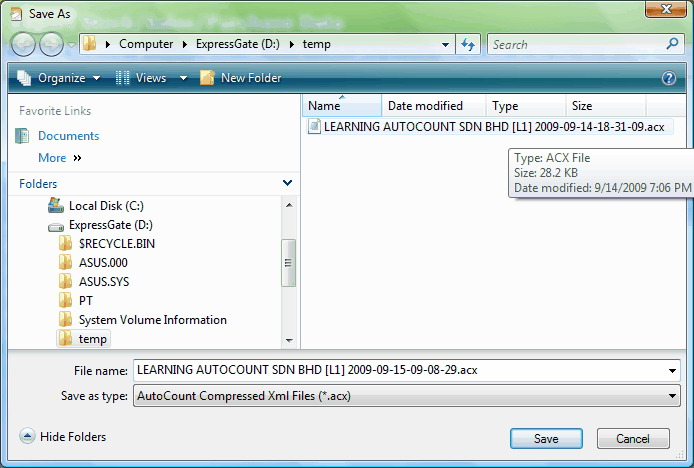Click the Save As title bar icon
Screen dimensions: 694x468
16,15
